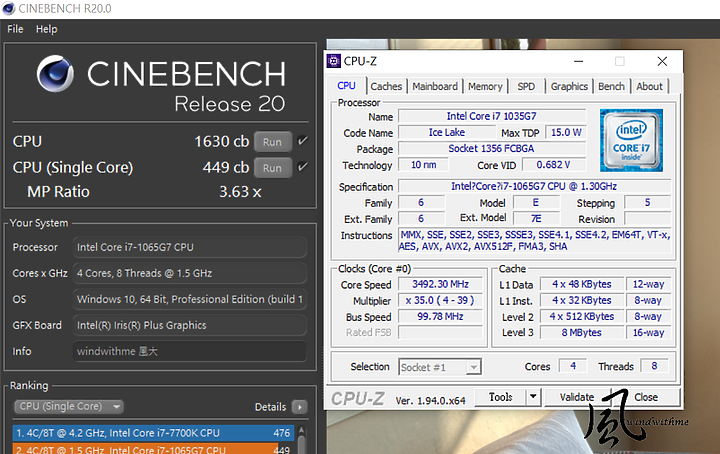The width and height of the screenshot is (720, 454).
Task: Expand the Tools dropdown arrow in CPU-Z
Action: pyautogui.click(x=533, y=397)
